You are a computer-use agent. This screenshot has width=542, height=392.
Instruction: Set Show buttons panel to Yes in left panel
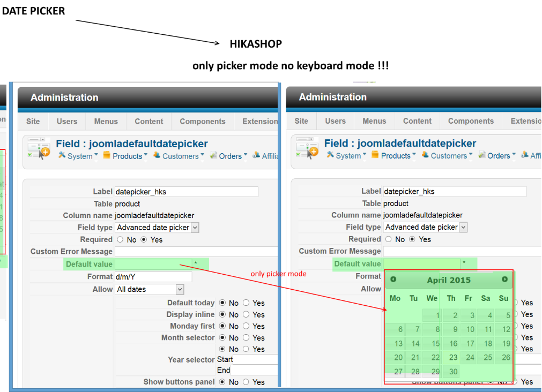coord(246,382)
